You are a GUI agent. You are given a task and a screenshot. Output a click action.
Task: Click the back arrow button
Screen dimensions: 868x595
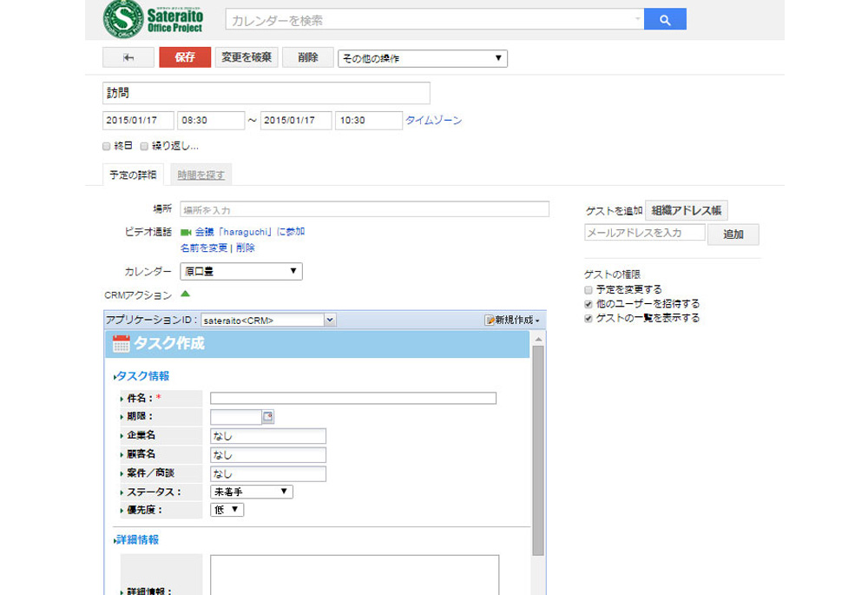point(128,58)
